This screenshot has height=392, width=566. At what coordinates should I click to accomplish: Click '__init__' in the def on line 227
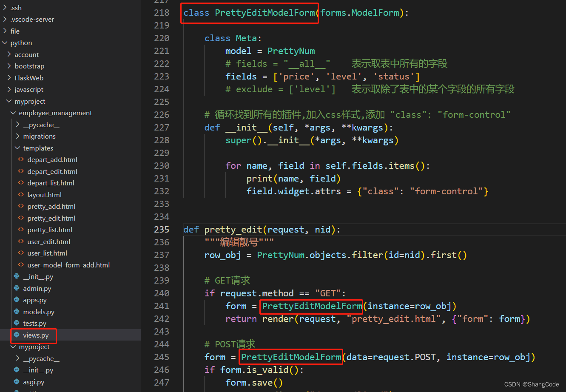247,128
